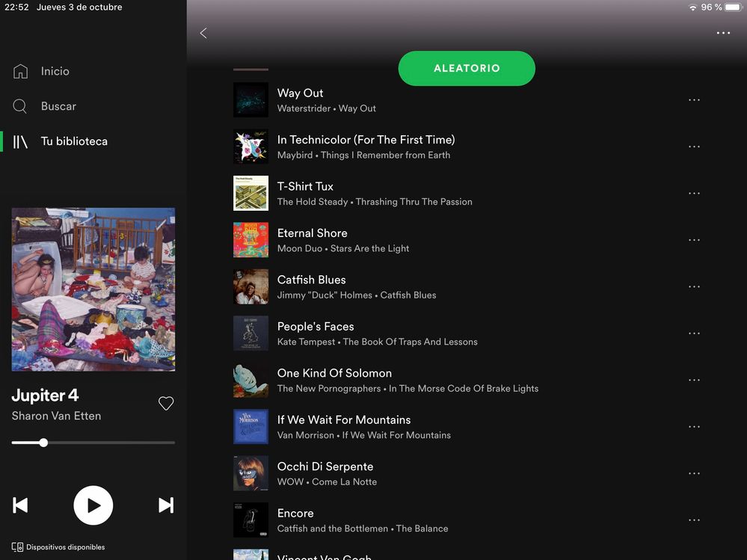Open the playlist options menu at top right
The height and width of the screenshot is (560, 747).
point(723,33)
